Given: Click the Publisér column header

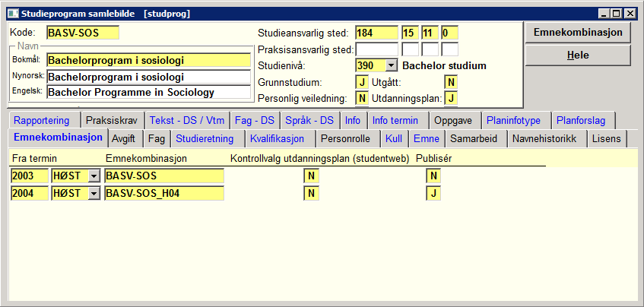Looking at the screenshot, I should (433, 159).
